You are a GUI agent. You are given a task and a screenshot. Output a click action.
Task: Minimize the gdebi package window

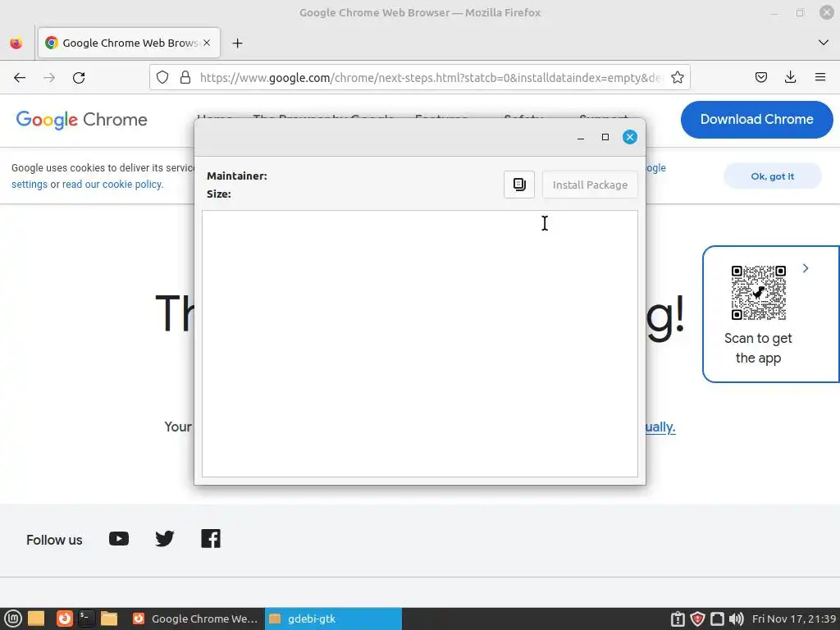click(x=581, y=138)
